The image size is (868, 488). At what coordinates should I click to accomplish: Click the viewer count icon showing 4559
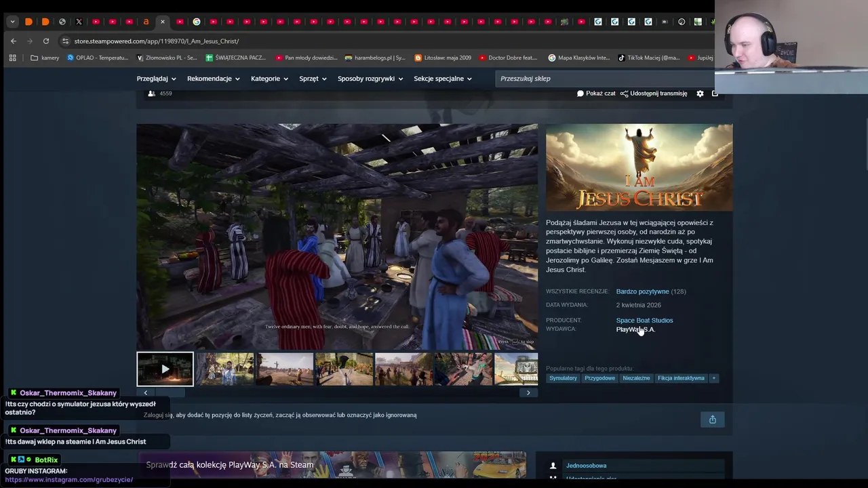(x=151, y=94)
